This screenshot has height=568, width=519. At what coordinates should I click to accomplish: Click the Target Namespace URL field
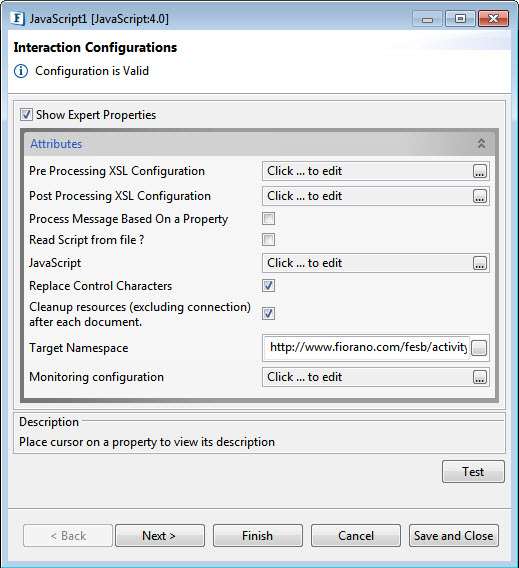pyautogui.click(x=367, y=348)
